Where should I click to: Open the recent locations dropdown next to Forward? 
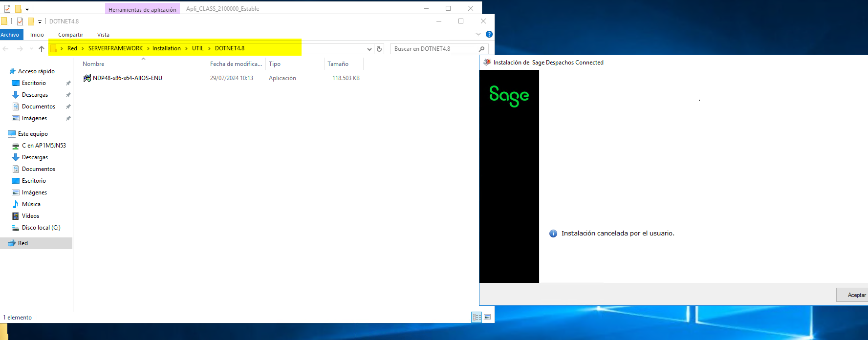tap(31, 49)
